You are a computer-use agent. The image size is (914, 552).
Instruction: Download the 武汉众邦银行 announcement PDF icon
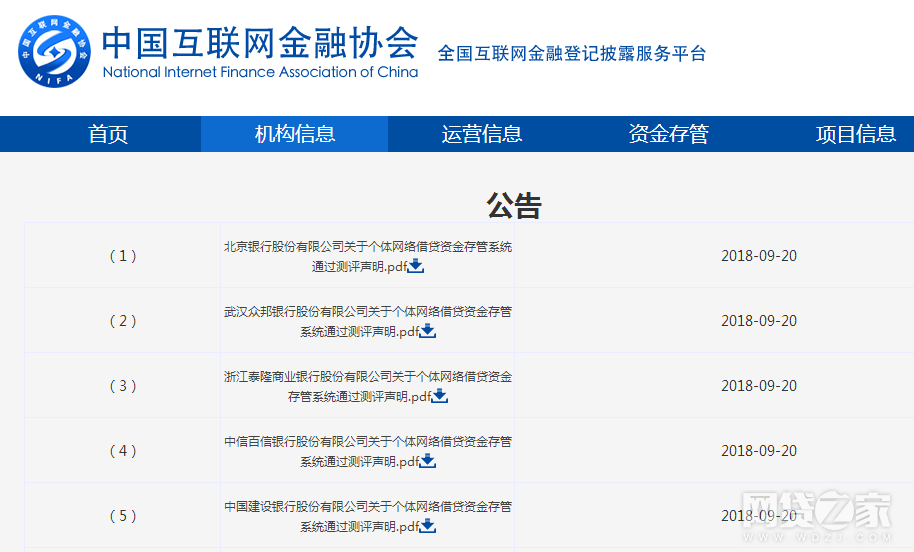click(428, 331)
